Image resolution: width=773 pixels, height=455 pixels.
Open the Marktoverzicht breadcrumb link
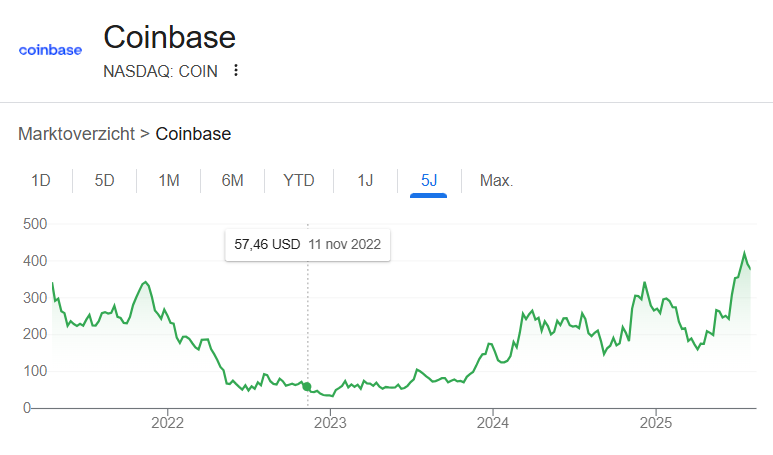point(76,134)
